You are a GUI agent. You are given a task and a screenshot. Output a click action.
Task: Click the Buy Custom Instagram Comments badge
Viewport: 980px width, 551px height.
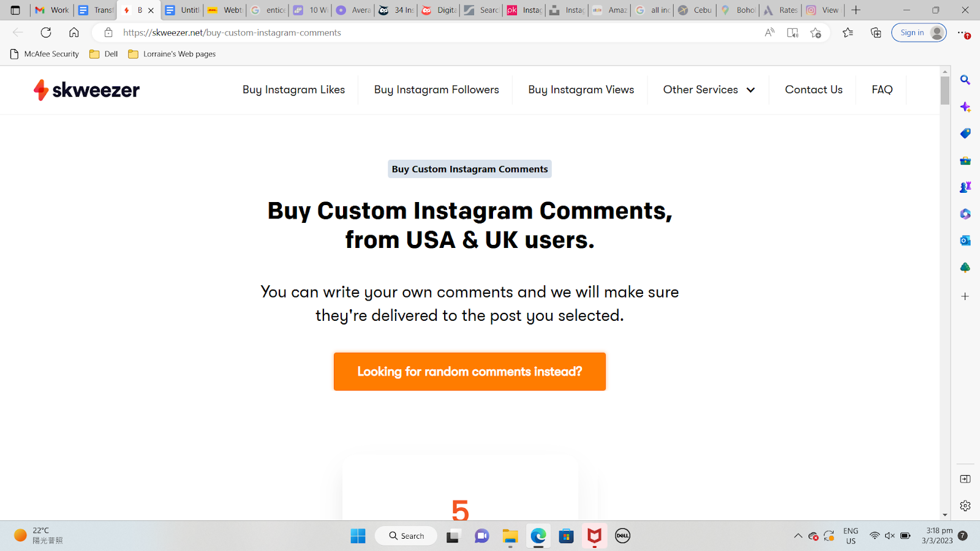470,169
